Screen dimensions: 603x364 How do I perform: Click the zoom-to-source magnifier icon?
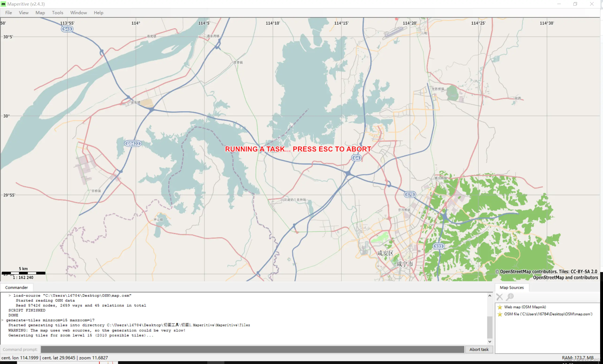pyautogui.click(x=510, y=297)
